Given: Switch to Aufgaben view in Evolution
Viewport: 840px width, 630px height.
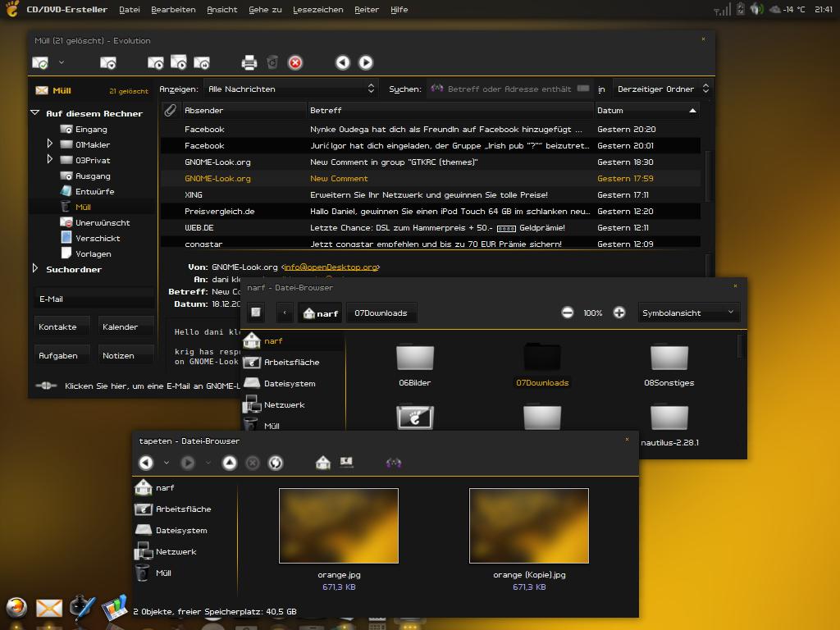Looking at the screenshot, I should [x=62, y=356].
